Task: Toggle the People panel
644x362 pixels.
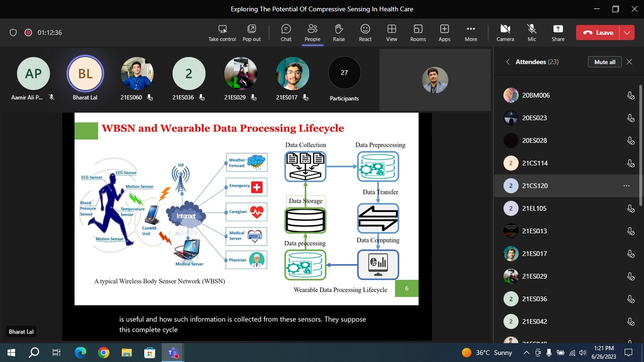Action: click(x=312, y=33)
